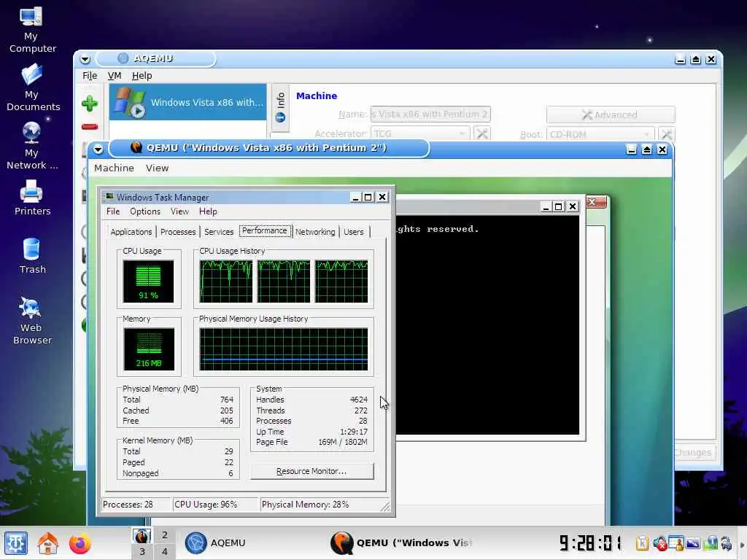Click the AQEMU title bar globe icon

coord(123,58)
